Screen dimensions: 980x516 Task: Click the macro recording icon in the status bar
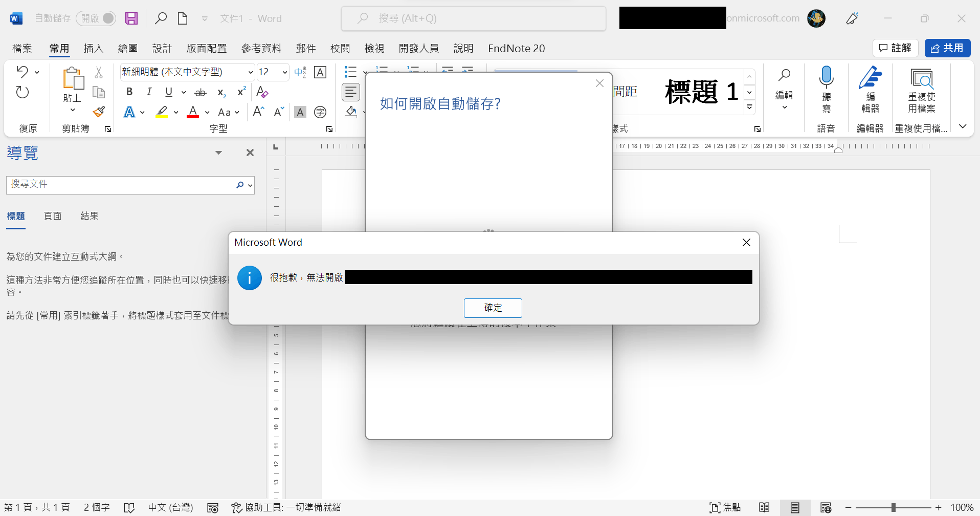(x=213, y=508)
